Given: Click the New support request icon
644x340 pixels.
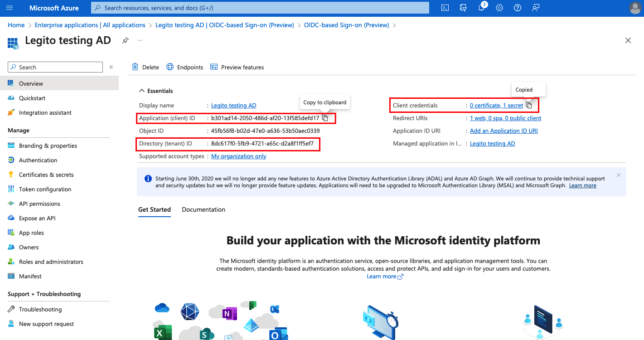Looking at the screenshot, I should pyautogui.click(x=11, y=324).
